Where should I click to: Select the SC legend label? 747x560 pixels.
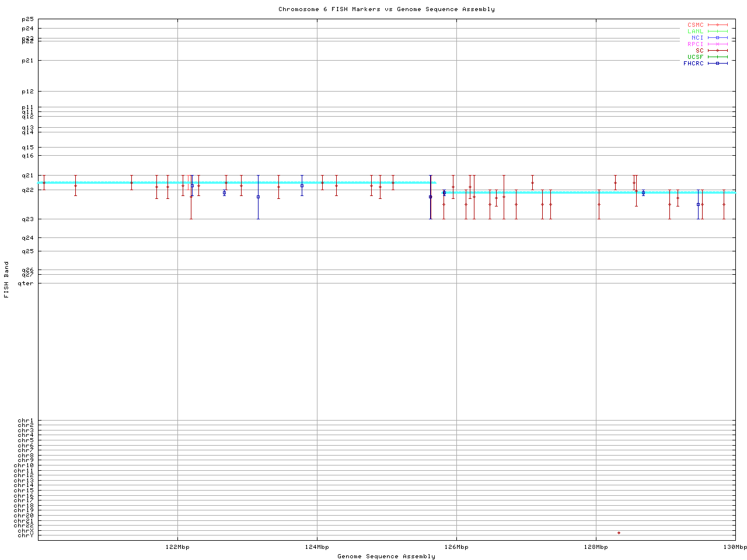click(699, 51)
